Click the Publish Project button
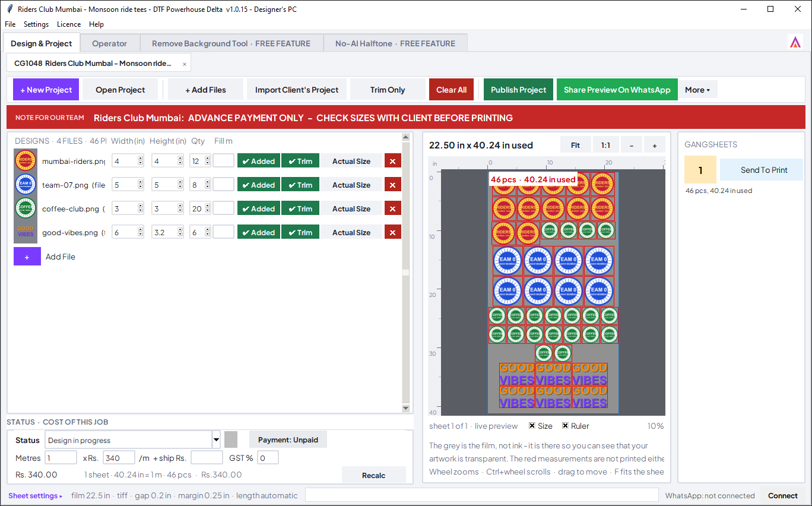 pyautogui.click(x=518, y=90)
